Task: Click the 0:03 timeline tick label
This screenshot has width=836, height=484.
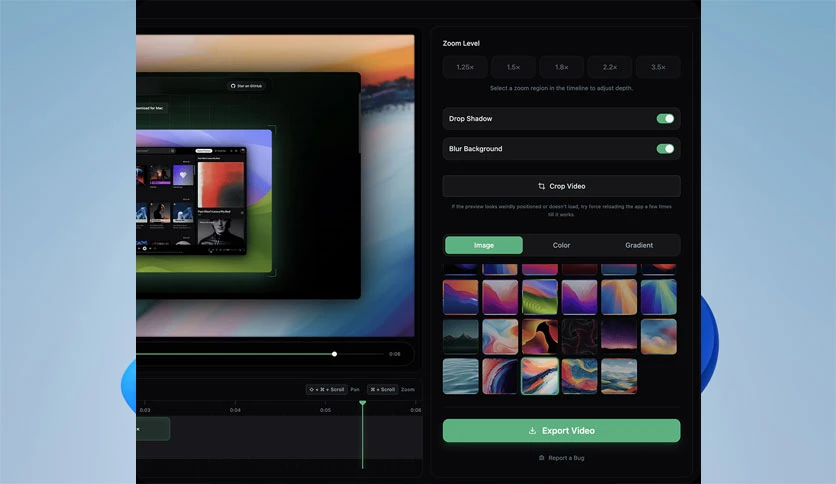Action: [145, 410]
